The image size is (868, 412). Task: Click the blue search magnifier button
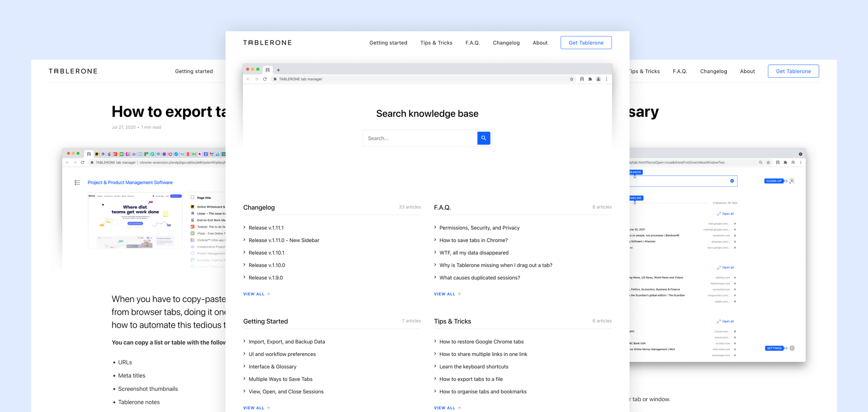tap(483, 138)
